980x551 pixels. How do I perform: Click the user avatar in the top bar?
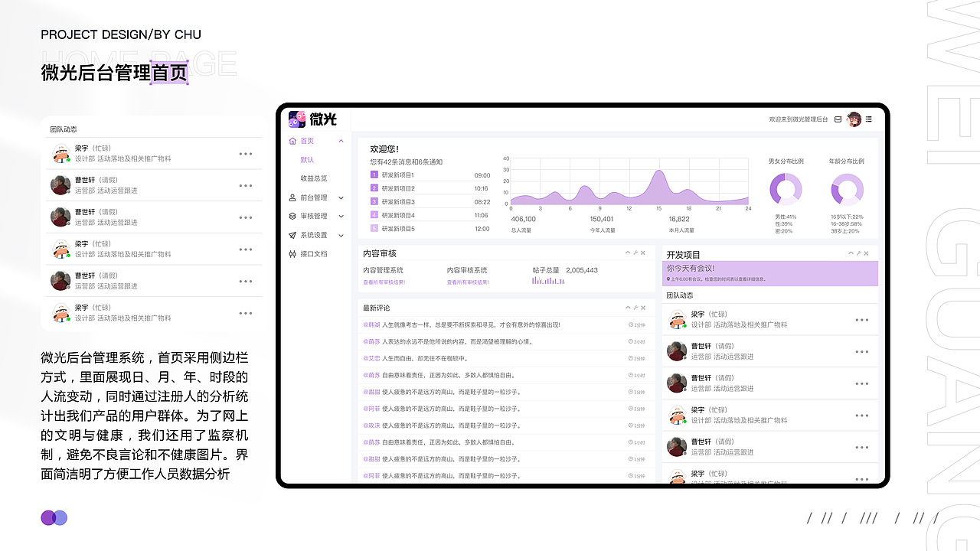point(854,119)
